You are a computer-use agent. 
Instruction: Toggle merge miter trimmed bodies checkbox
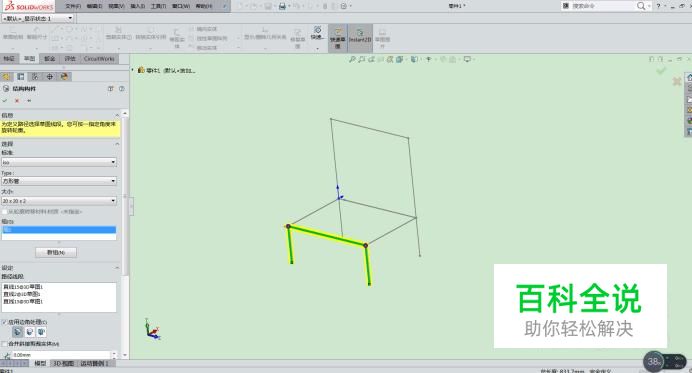point(4,343)
